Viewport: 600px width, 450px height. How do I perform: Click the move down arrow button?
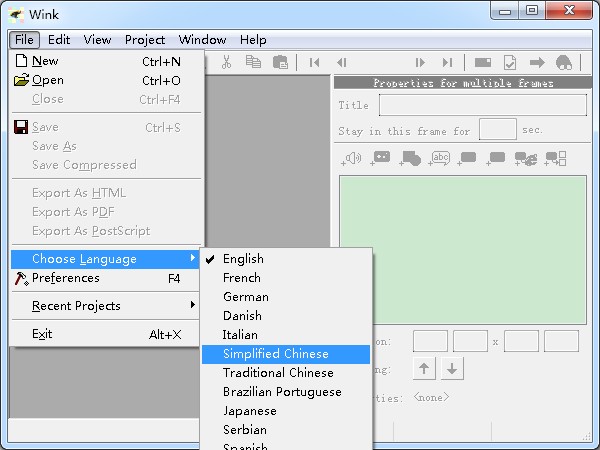pos(453,369)
